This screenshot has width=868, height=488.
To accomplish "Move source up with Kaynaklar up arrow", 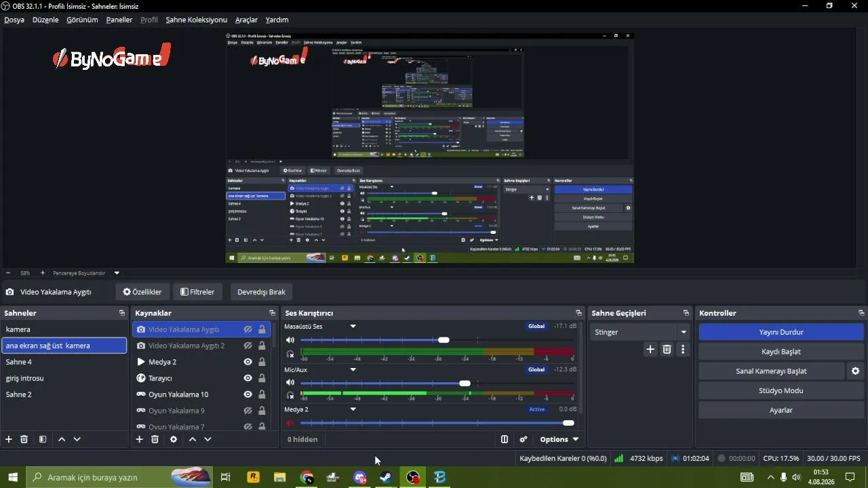I will pyautogui.click(x=193, y=439).
